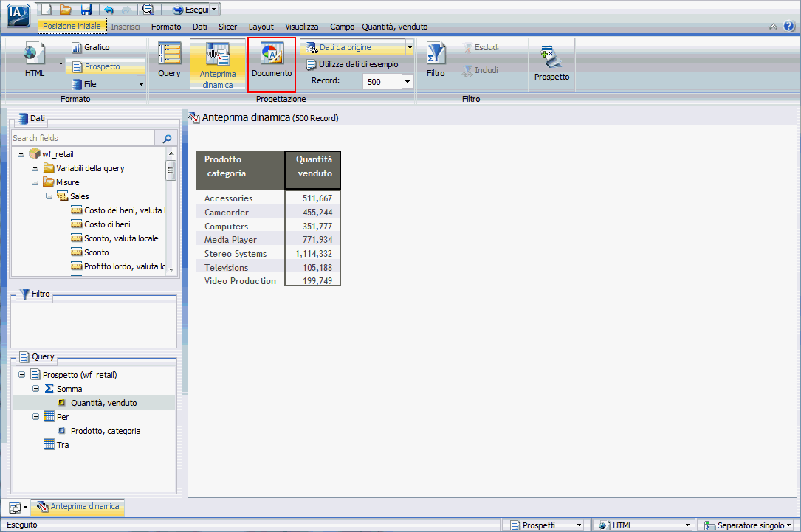Open the preview magnifier icon in toolbar

(148, 9)
